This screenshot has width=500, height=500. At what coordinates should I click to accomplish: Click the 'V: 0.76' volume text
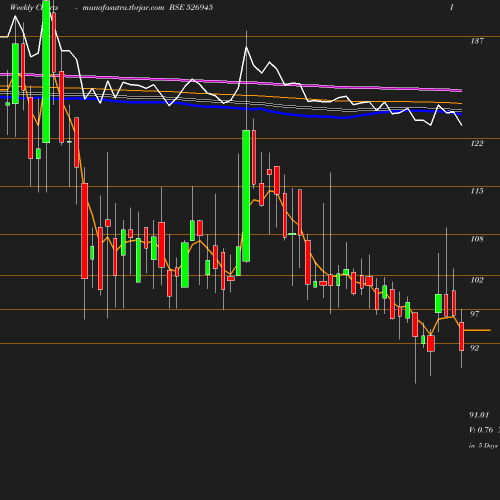pos(481,430)
